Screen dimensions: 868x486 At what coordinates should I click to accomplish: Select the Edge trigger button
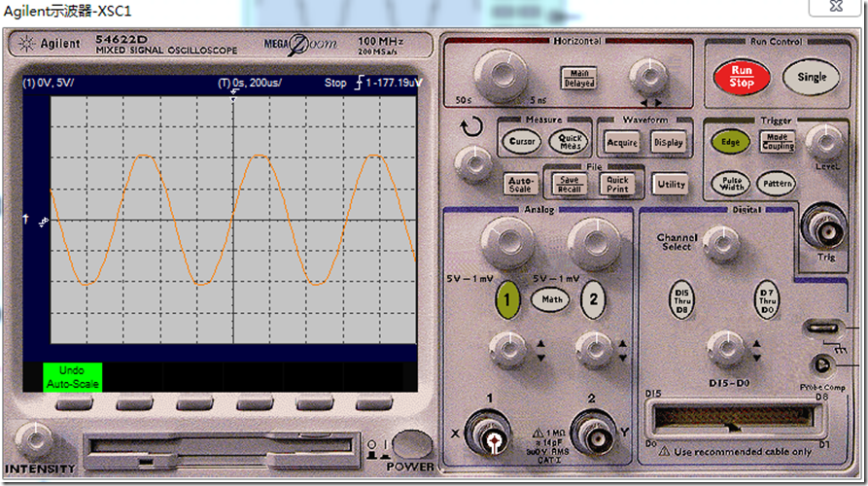pyautogui.click(x=730, y=142)
